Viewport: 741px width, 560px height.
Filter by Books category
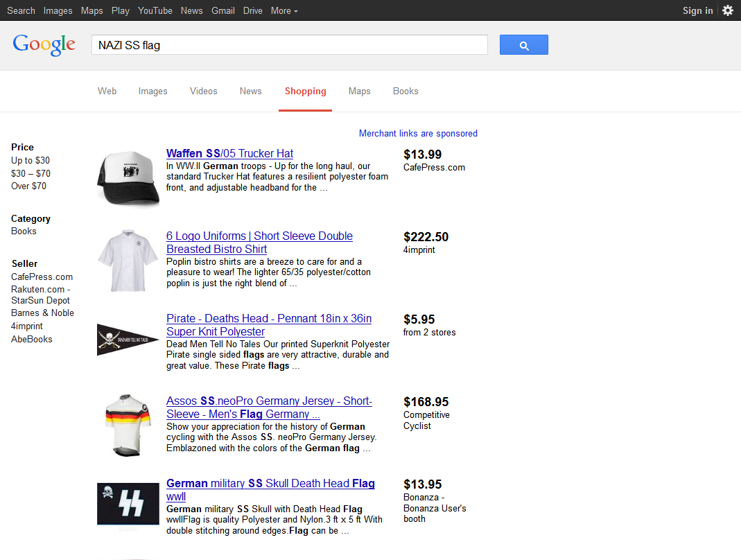click(24, 231)
